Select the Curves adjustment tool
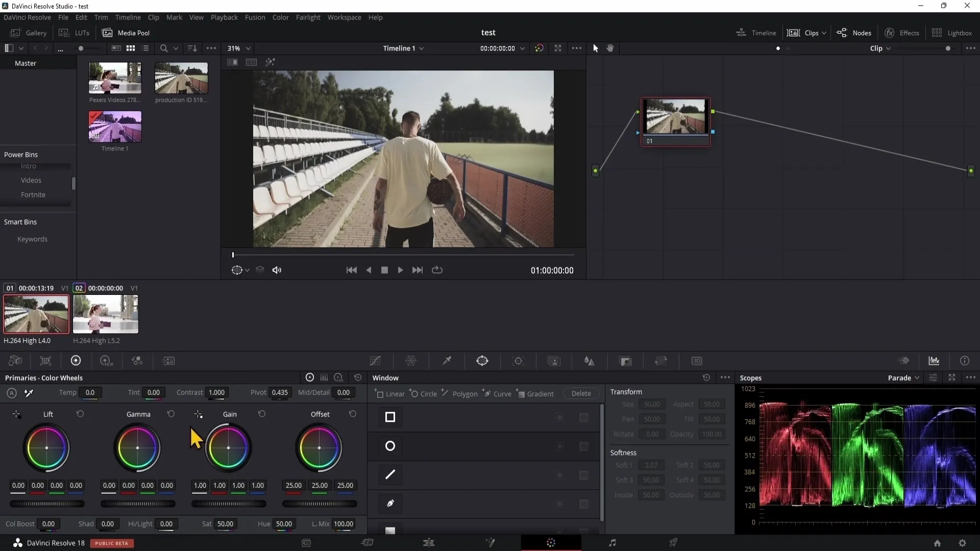Image resolution: width=980 pixels, height=551 pixels. click(376, 361)
